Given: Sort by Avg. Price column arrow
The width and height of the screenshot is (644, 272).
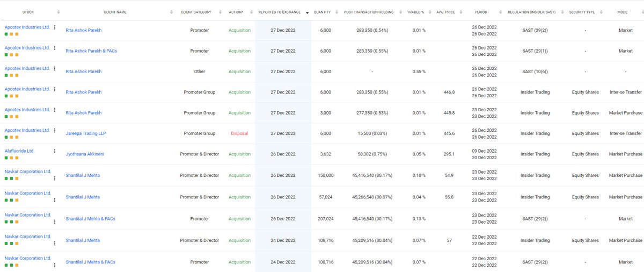Looking at the screenshot, I should click(x=460, y=12).
